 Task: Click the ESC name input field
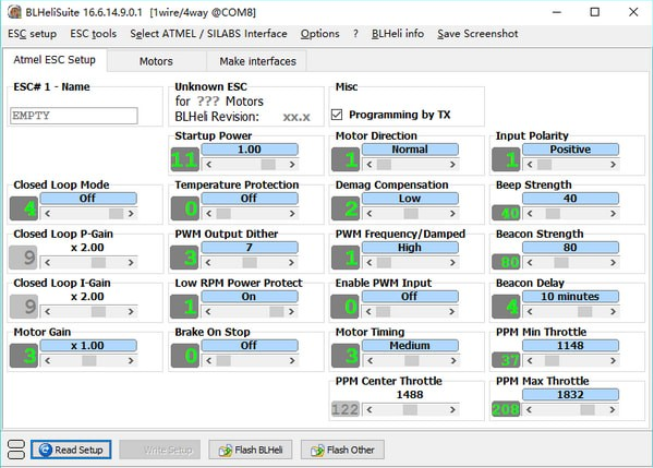74,115
